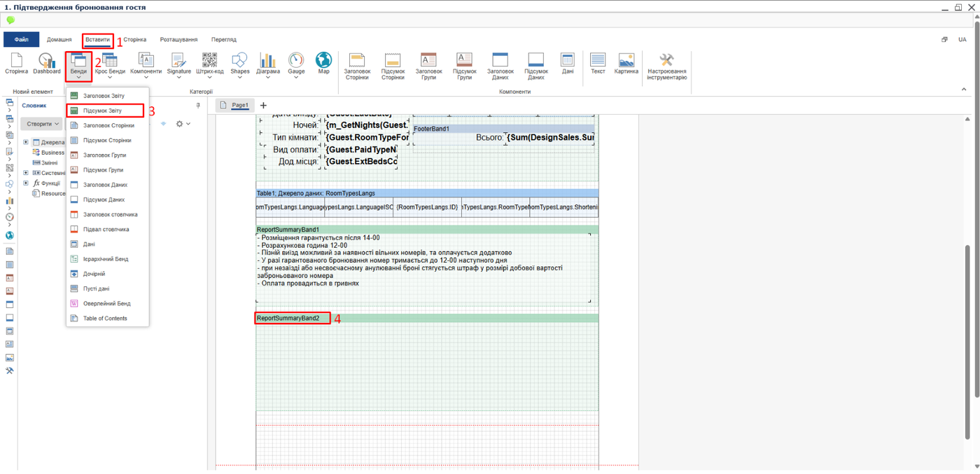Pin the Словник dictionary panel
This screenshot has width=980, height=474.
click(x=198, y=106)
